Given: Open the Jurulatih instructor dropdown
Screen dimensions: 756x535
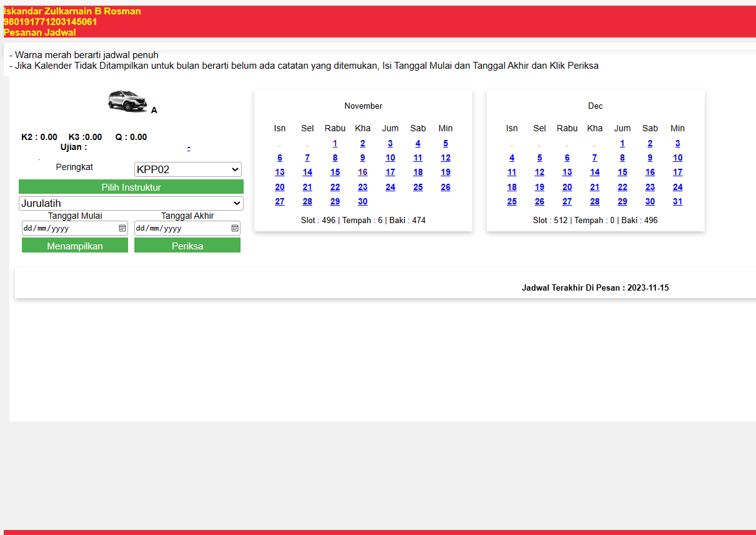Looking at the screenshot, I should [131, 203].
